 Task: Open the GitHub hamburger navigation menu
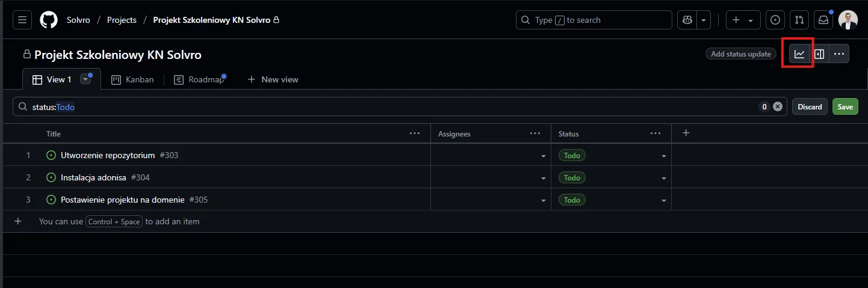tap(22, 20)
